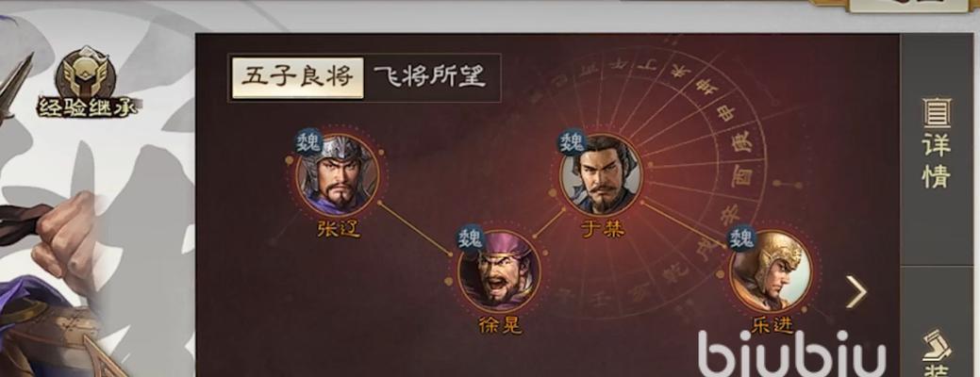Screen dimensions: 980x377
Task: Open the 经验继承 helmet icon
Action: click(x=86, y=74)
